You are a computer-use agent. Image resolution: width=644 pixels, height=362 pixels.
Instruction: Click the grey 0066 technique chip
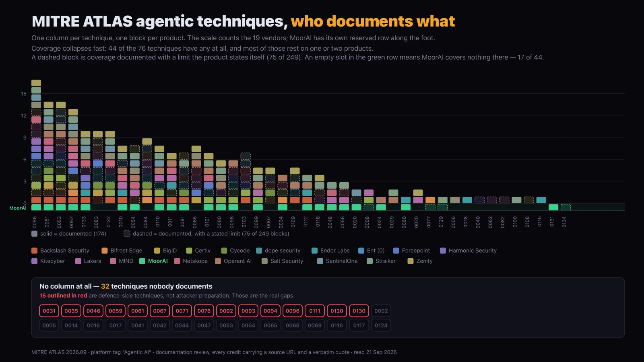(x=293, y=325)
